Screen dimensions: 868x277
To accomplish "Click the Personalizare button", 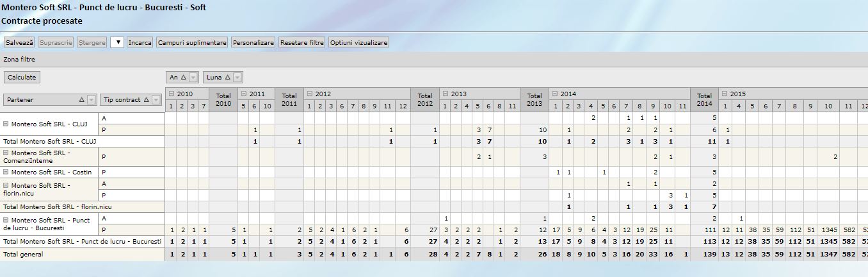I will 253,43.
